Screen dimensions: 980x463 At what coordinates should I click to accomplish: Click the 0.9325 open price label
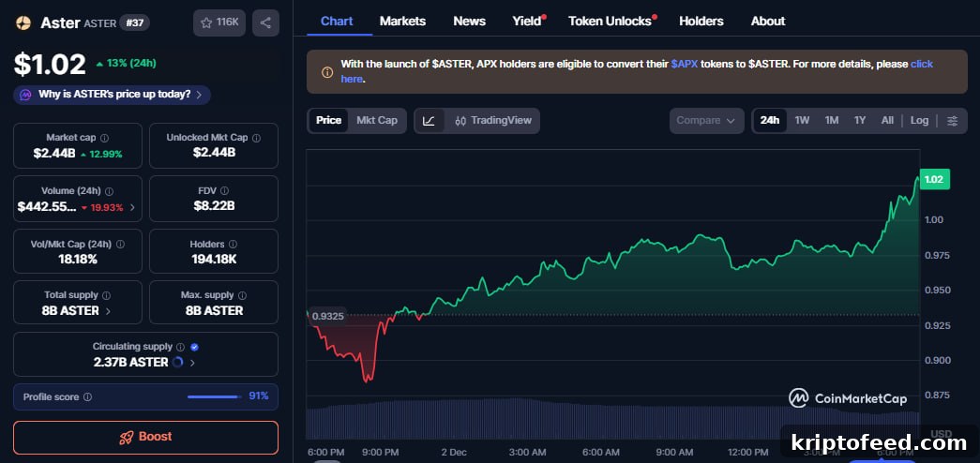click(x=327, y=316)
